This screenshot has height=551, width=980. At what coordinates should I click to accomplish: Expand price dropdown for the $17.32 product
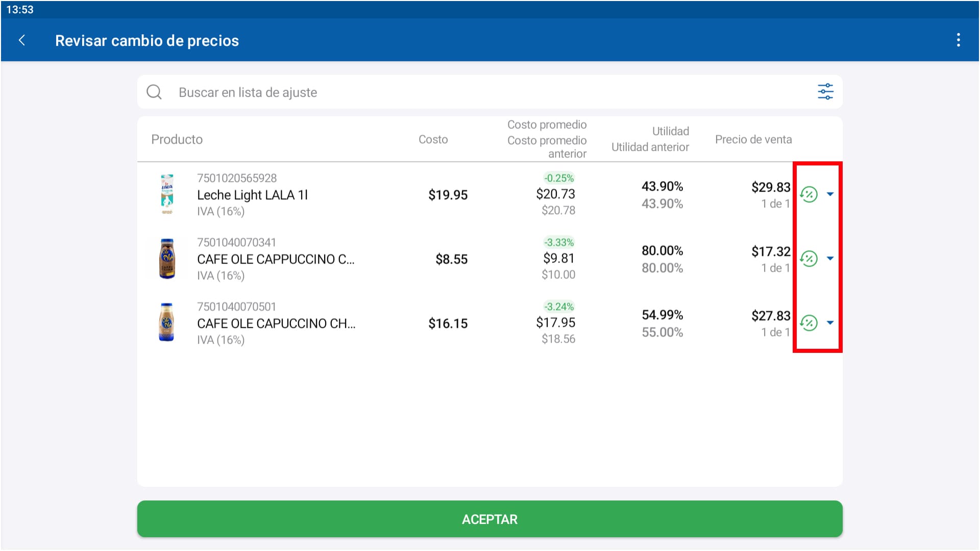click(830, 259)
